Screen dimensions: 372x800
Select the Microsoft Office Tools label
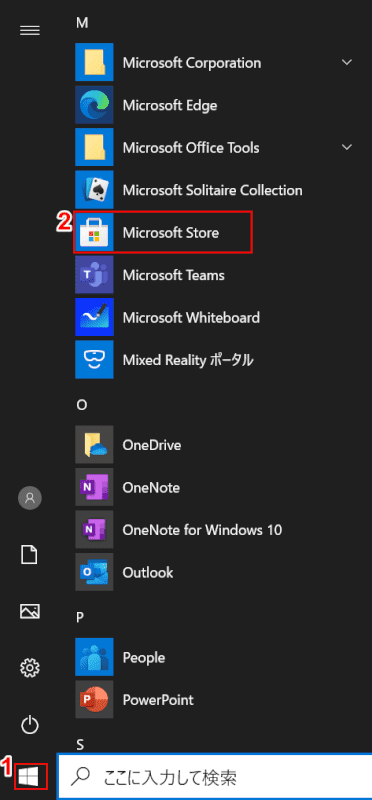point(191,147)
